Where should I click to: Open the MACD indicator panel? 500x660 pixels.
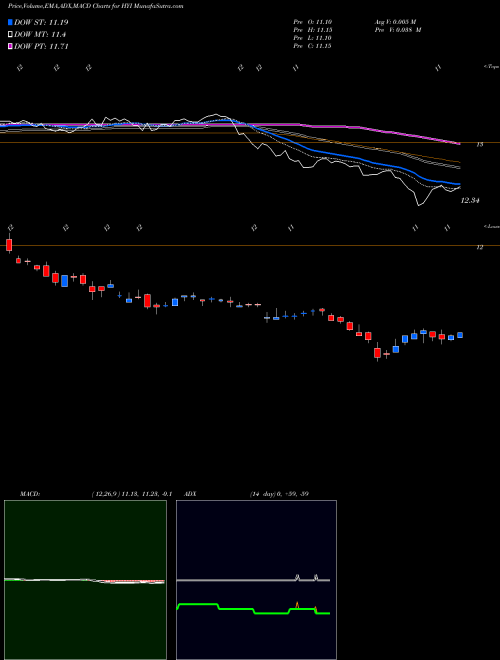tap(85, 580)
